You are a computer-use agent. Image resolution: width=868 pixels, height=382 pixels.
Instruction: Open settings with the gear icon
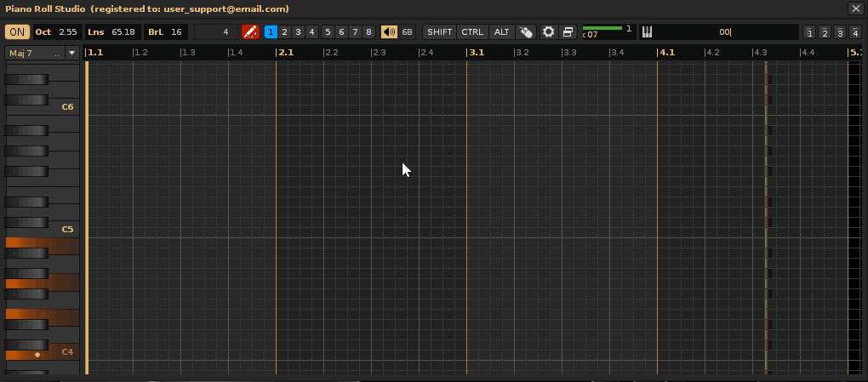(549, 32)
